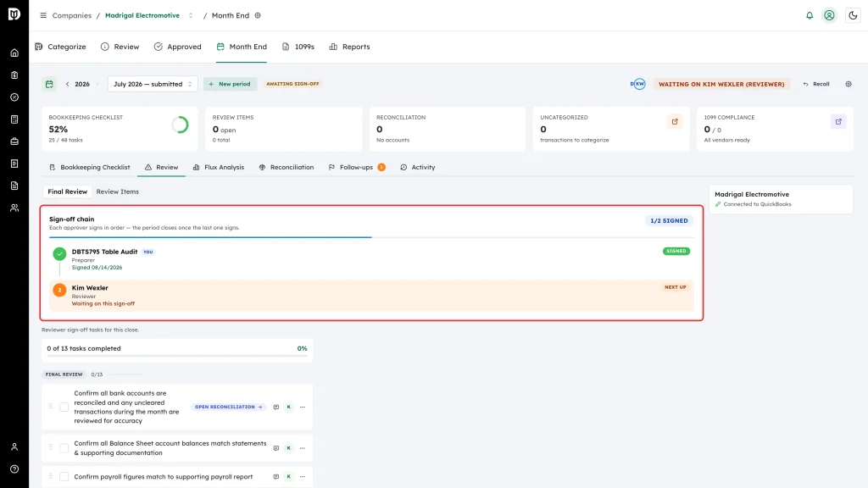Click the sign-off chain progress bar
The height and width of the screenshot is (488, 868).
coord(371,237)
